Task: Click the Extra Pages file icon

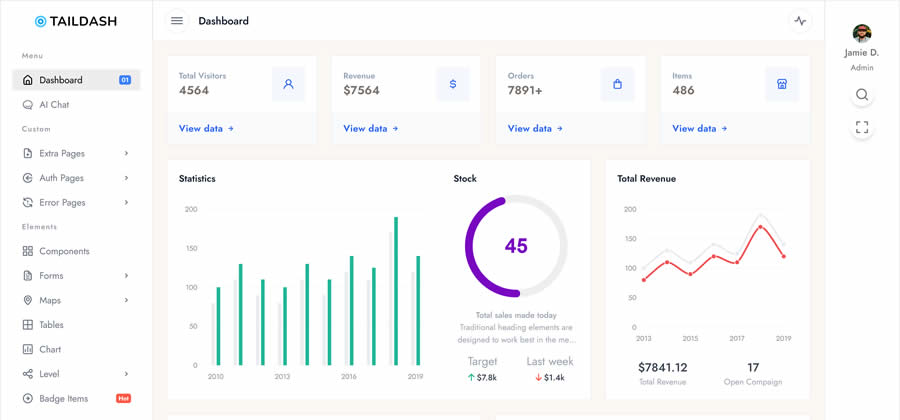Action: (x=28, y=154)
